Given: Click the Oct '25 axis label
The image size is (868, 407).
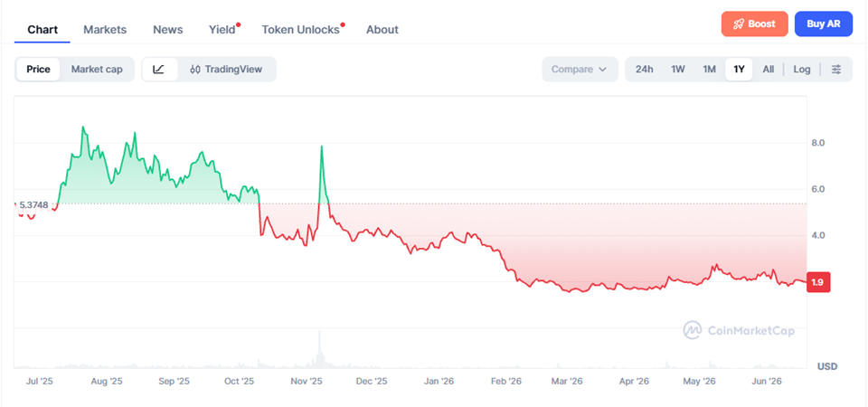Looking at the screenshot, I should point(239,382).
